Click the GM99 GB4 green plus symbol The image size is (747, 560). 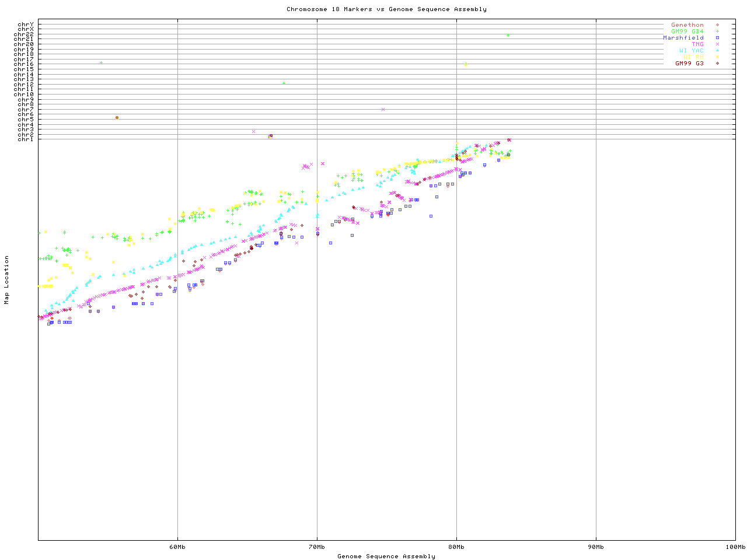coord(717,32)
